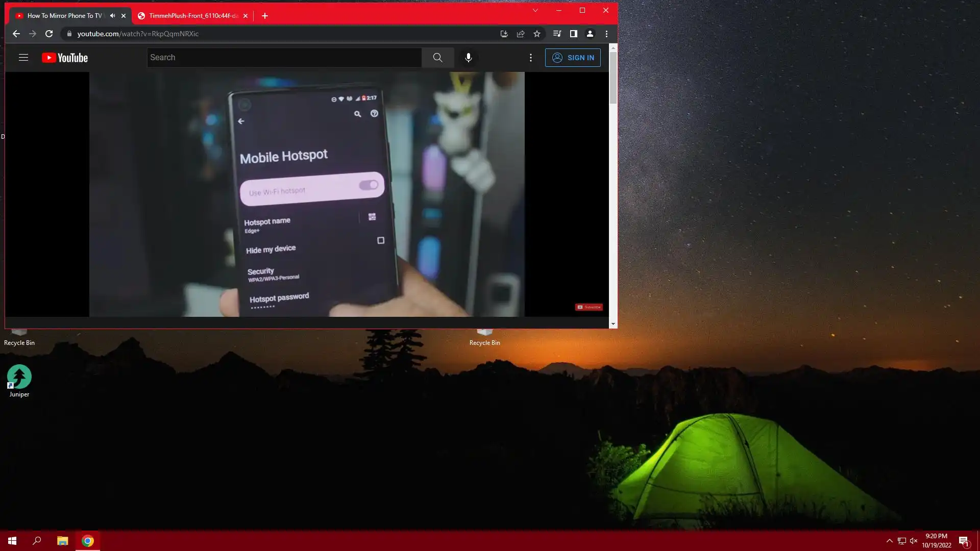Open YouTube hamburger guide menu

tap(23, 58)
